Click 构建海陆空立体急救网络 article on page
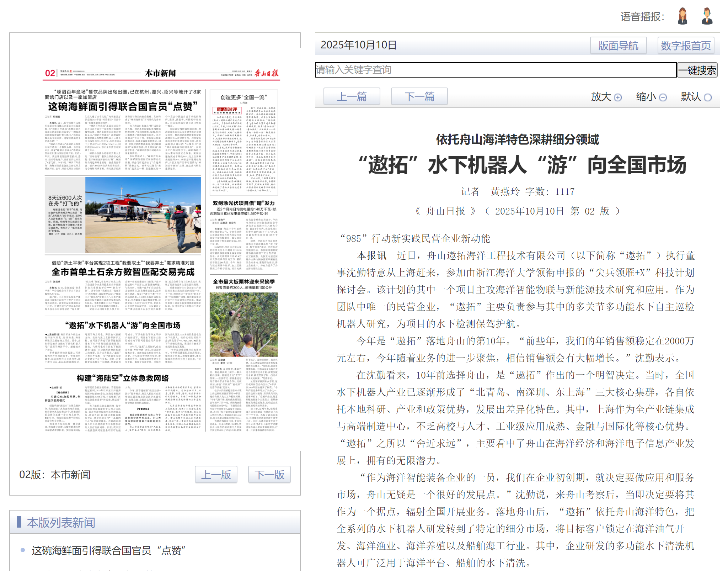The width and height of the screenshot is (728, 571). pyautogui.click(x=123, y=378)
